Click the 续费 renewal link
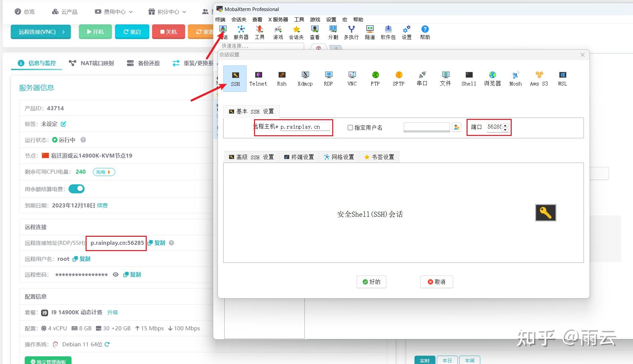This screenshot has height=364, width=633. point(102,205)
